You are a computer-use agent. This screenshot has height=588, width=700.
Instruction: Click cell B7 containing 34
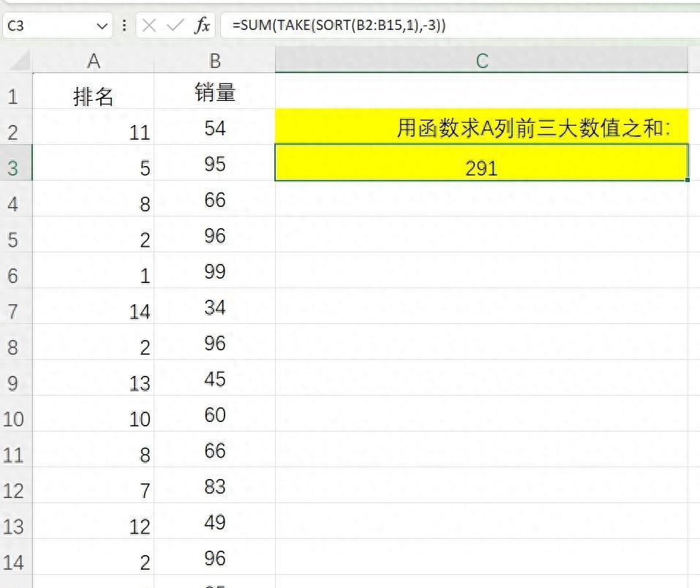coord(215,306)
